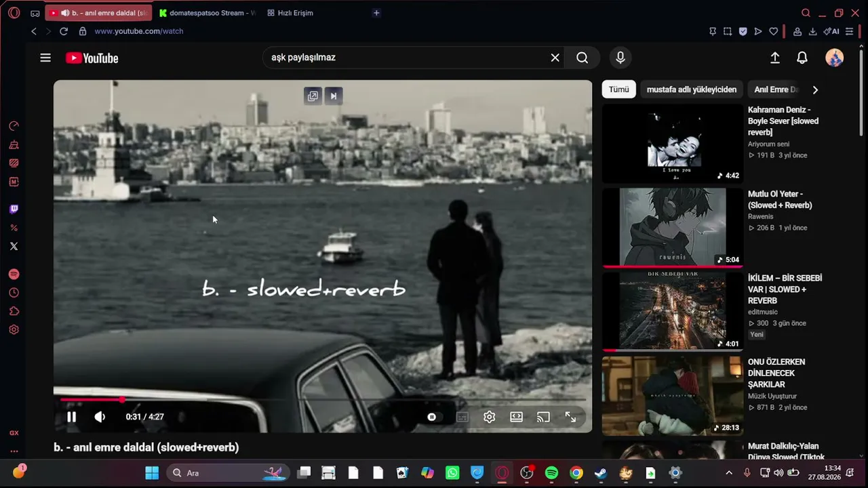Open the YouTube upload/create button
This screenshot has width=868, height=488.
(x=775, y=58)
